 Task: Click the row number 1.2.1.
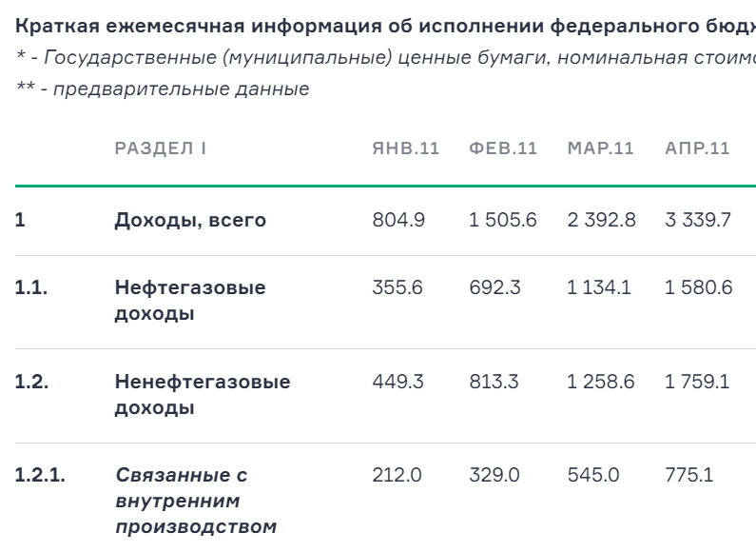click(40, 475)
